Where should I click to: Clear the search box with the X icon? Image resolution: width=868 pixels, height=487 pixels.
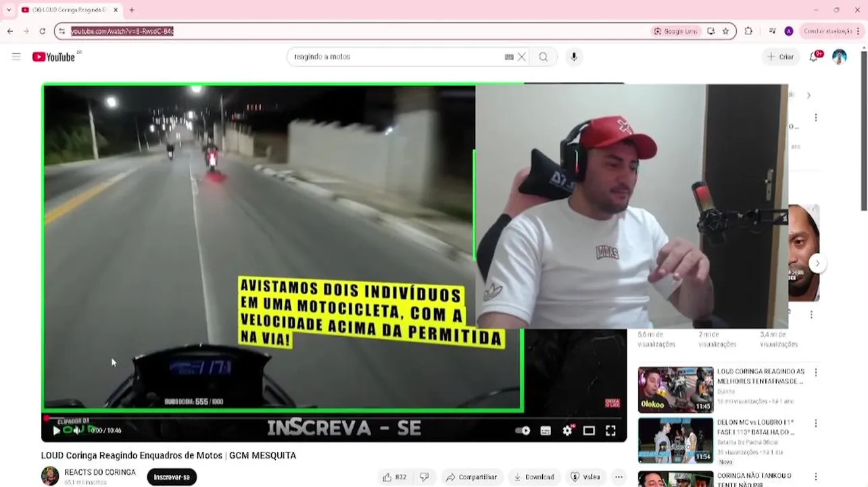click(522, 57)
